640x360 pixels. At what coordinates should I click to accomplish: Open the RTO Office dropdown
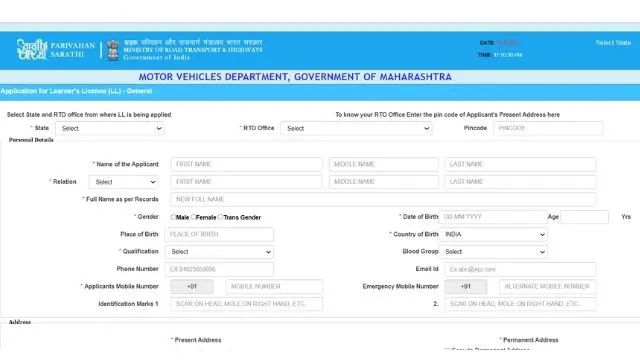[x=356, y=129]
